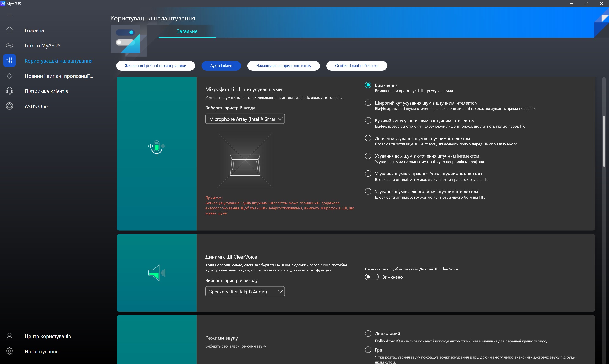This screenshot has width=609, height=364.
Task: Click the vertical scrollbar thumb
Action: coord(604,141)
